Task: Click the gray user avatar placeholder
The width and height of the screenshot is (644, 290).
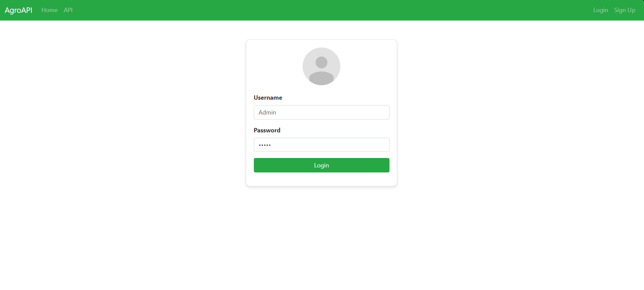Action: coord(321,66)
